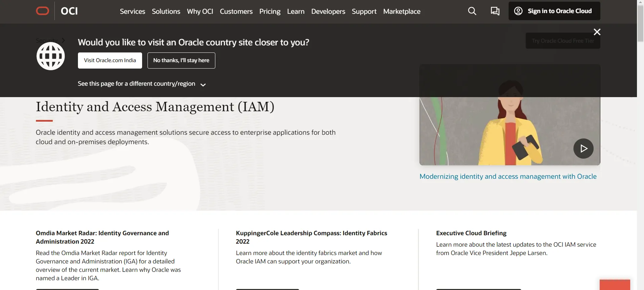This screenshot has width=644, height=290.
Task: Open the Support menu
Action: 364,11
